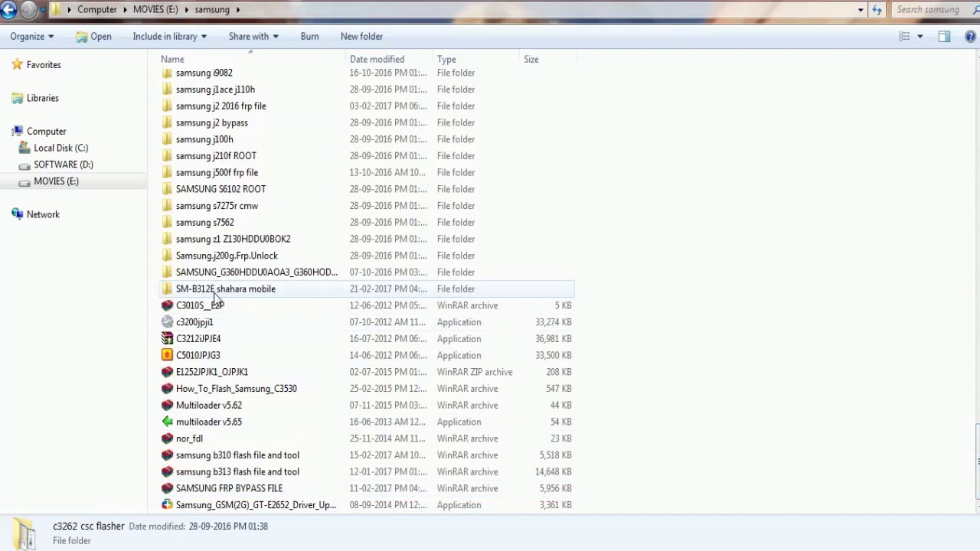
Task: Open the Share with dropdown
Action: tap(253, 36)
